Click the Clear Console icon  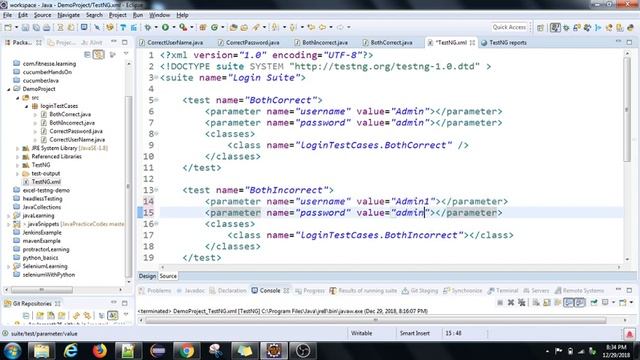(x=536, y=302)
